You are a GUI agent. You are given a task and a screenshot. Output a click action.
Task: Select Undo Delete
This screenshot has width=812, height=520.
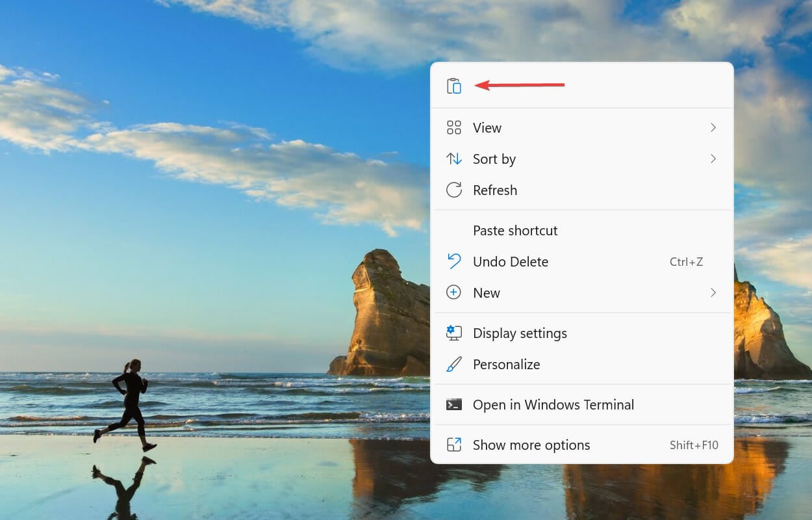click(x=510, y=261)
